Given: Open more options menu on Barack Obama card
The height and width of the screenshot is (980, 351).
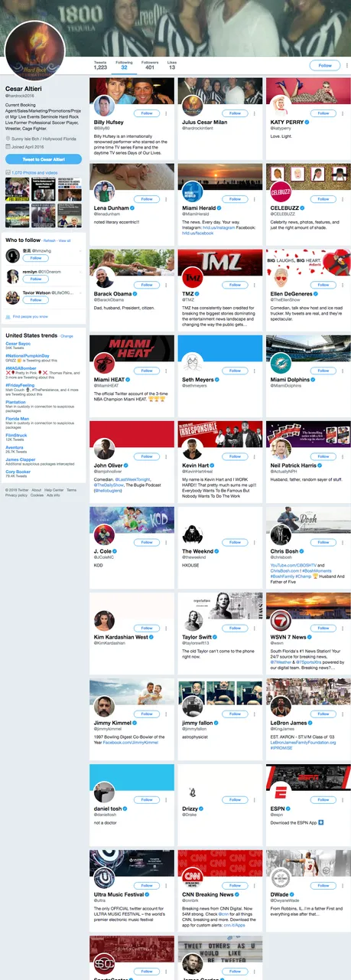Looking at the screenshot, I should coord(167,284).
